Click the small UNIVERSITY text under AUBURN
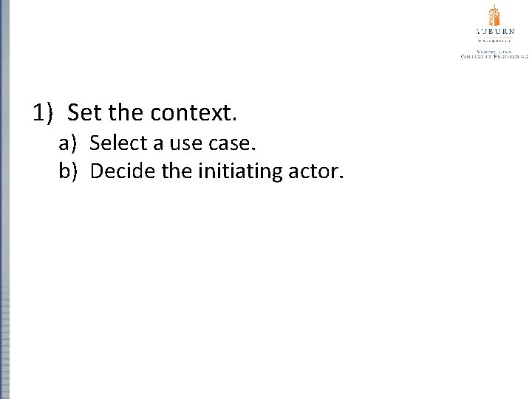The image size is (532, 399). (x=494, y=41)
